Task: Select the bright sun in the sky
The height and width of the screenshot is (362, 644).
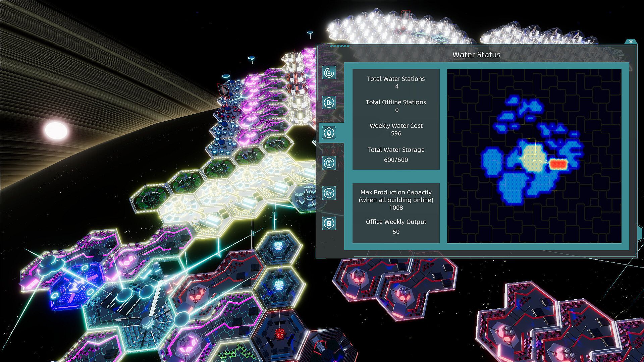Action: (56, 130)
